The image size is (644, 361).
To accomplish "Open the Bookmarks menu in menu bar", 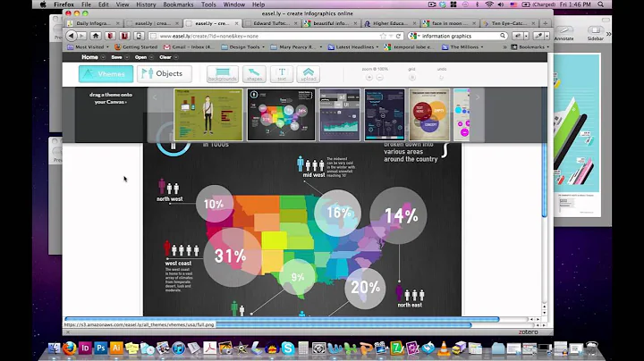I will (178, 4).
